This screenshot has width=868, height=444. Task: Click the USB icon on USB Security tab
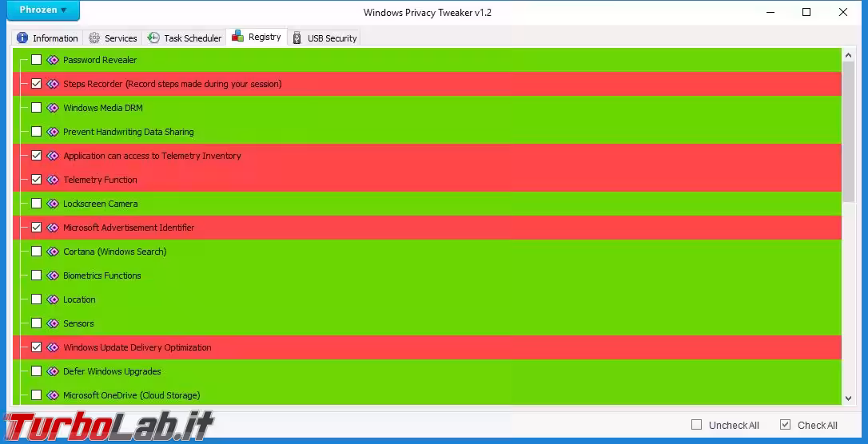[x=297, y=38]
